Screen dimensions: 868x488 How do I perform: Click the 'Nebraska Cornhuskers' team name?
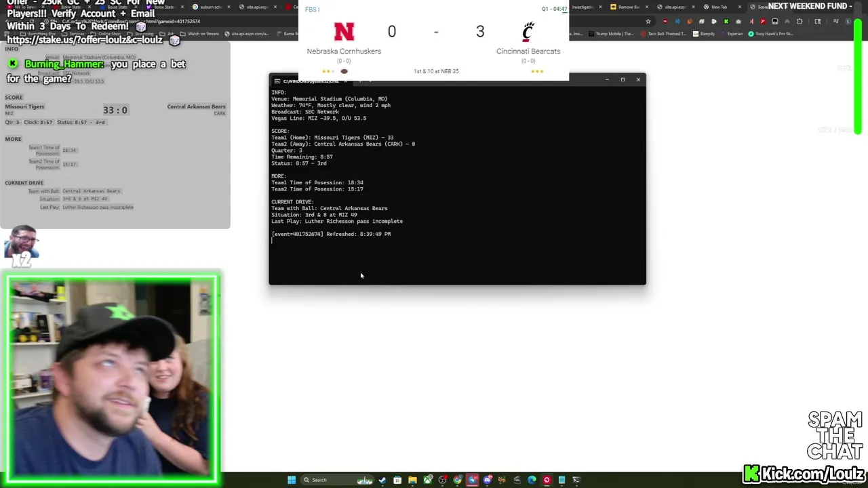344,52
